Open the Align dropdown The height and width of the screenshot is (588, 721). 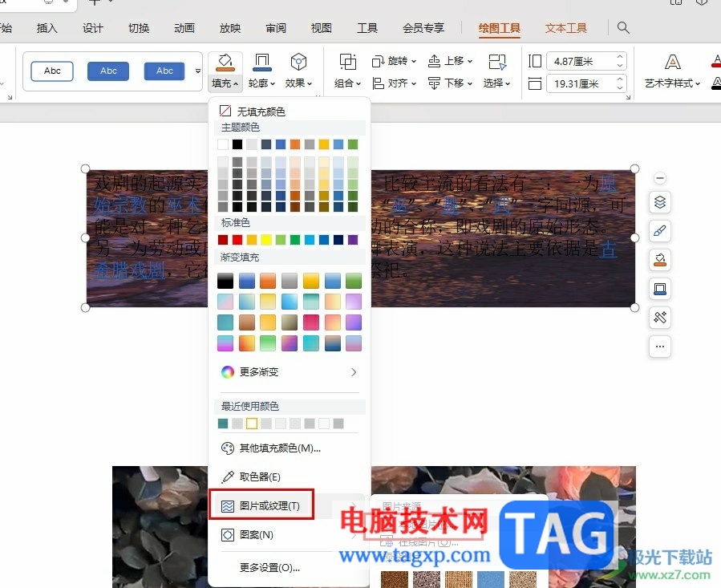pyautogui.click(x=394, y=83)
